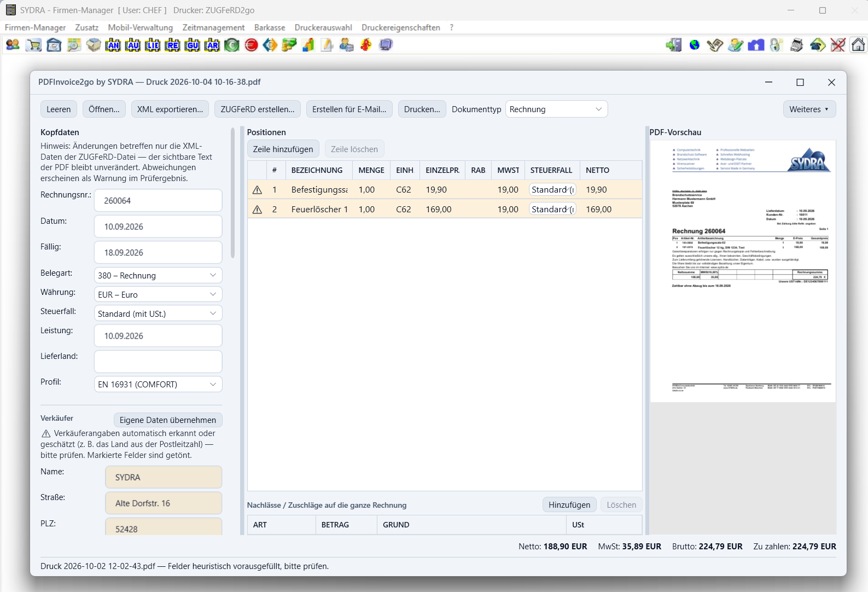Click the blue cloud upload icon
868x592 pixels.
pyautogui.click(x=756, y=45)
